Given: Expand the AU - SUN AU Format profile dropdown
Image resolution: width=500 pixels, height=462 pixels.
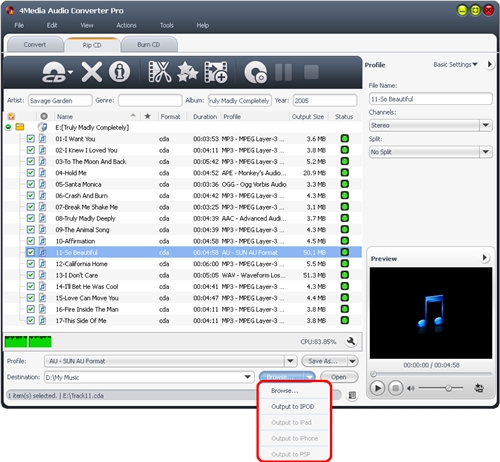Looking at the screenshot, I should (x=290, y=361).
